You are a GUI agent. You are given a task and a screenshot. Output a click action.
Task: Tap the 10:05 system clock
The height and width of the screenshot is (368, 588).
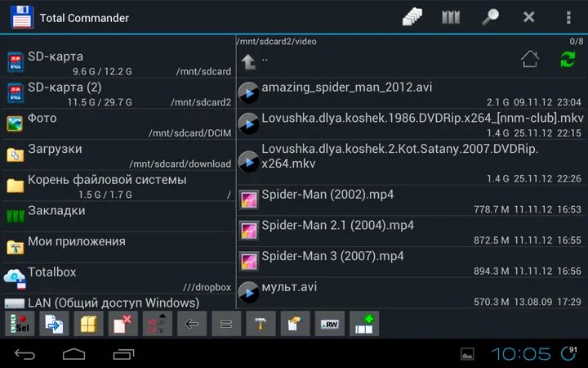(x=521, y=354)
